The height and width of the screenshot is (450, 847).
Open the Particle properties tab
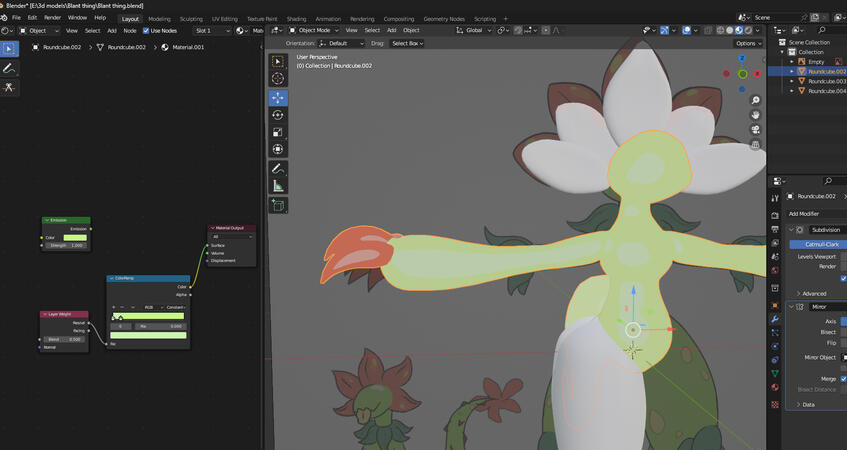pyautogui.click(x=775, y=333)
